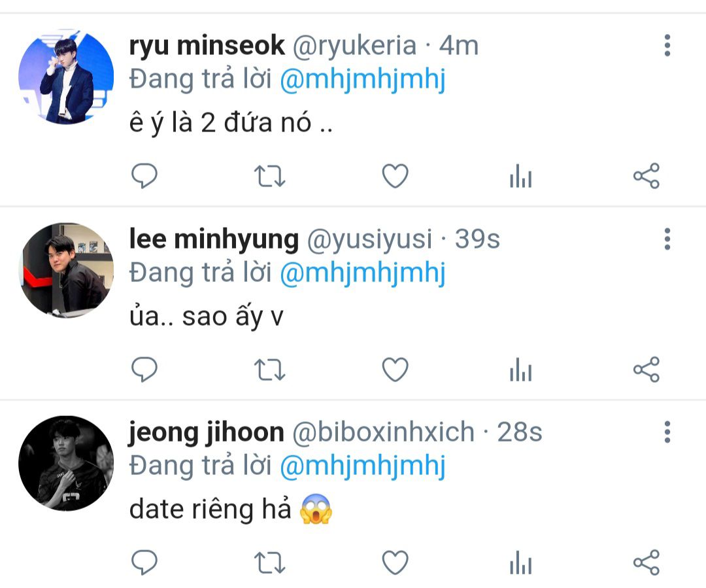Like ryu minseok's tweet

[x=395, y=176]
